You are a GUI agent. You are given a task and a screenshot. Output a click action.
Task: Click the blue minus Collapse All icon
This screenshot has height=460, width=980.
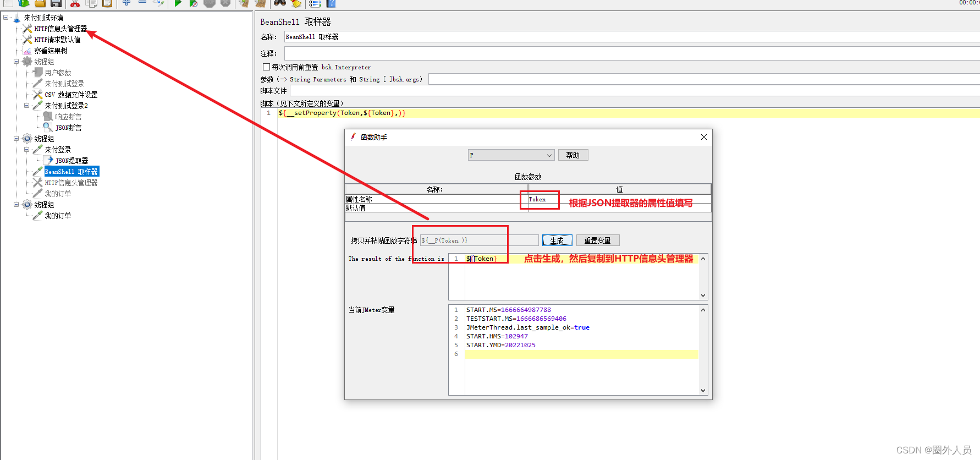[142, 3]
